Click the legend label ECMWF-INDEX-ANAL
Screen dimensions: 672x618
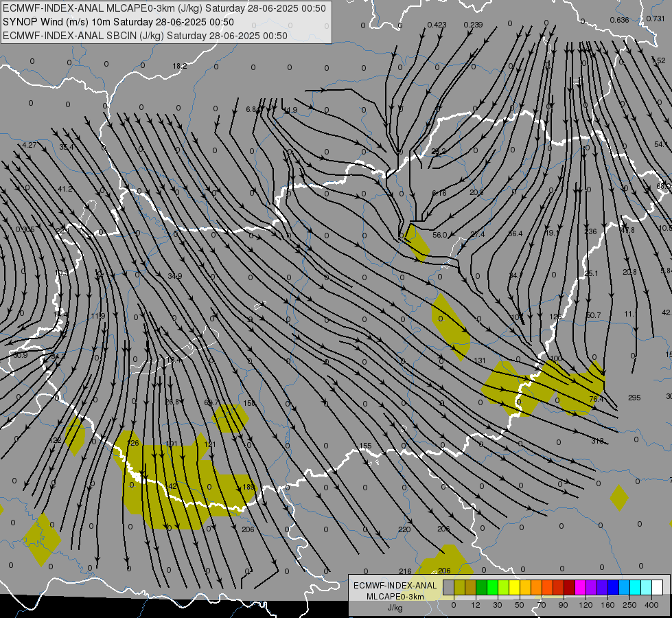(x=395, y=586)
